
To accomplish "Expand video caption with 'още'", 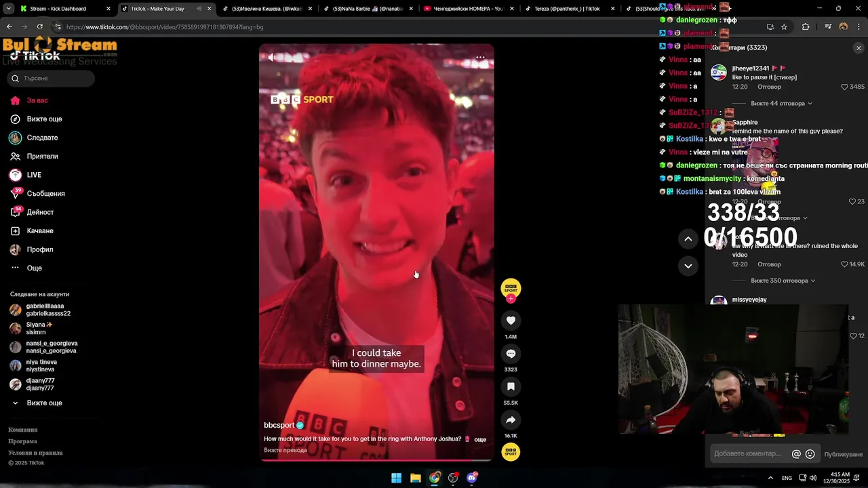I will 480,439.
